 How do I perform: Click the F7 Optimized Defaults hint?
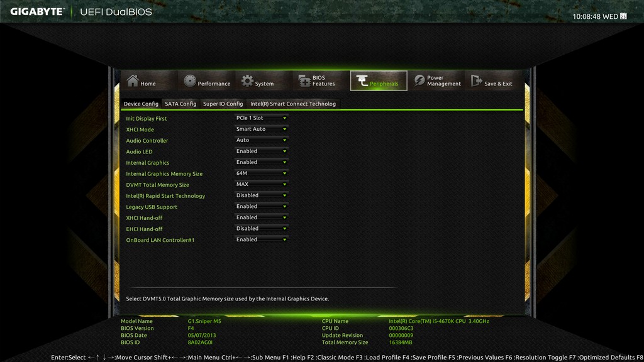pos(602,358)
